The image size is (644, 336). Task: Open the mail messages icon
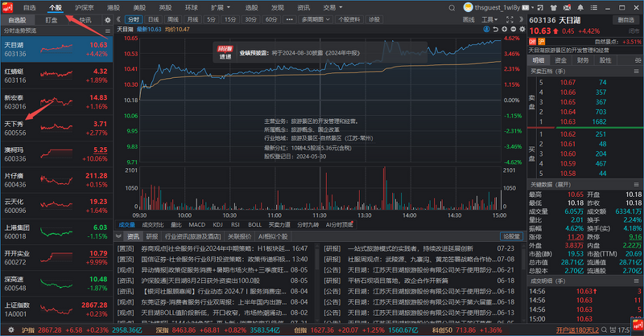(x=567, y=8)
